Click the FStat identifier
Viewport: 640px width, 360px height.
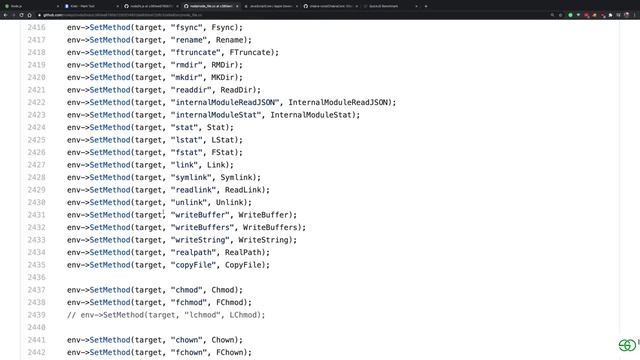pyautogui.click(x=222, y=152)
